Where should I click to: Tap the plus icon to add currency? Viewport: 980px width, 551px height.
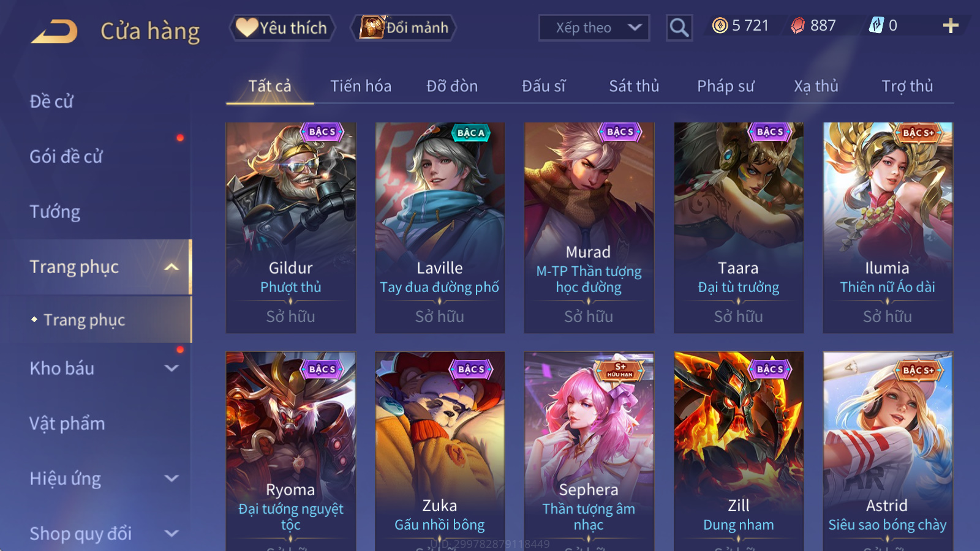[951, 26]
